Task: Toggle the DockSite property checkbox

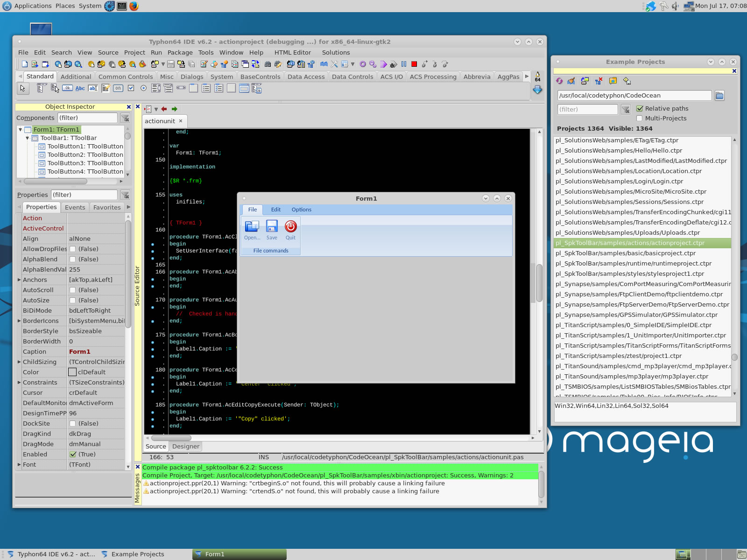Action: 73,424
